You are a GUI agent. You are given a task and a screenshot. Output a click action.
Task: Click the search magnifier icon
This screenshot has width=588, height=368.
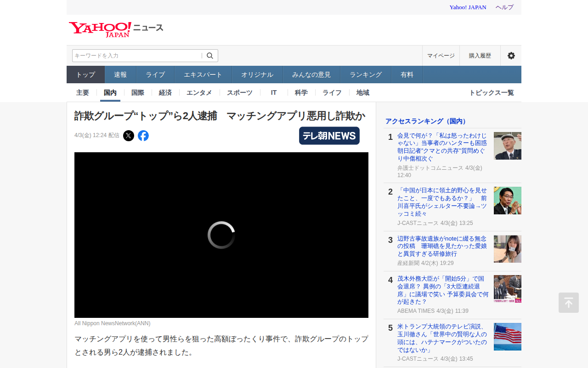tap(210, 56)
